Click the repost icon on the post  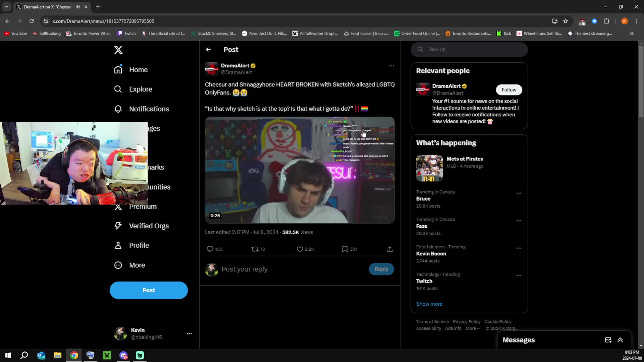pyautogui.click(x=254, y=249)
